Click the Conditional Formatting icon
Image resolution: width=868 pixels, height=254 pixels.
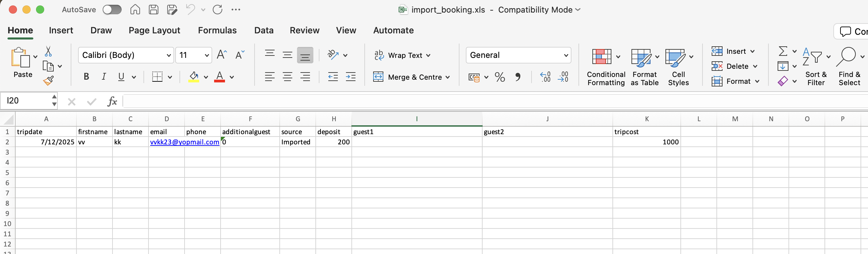coord(602,57)
